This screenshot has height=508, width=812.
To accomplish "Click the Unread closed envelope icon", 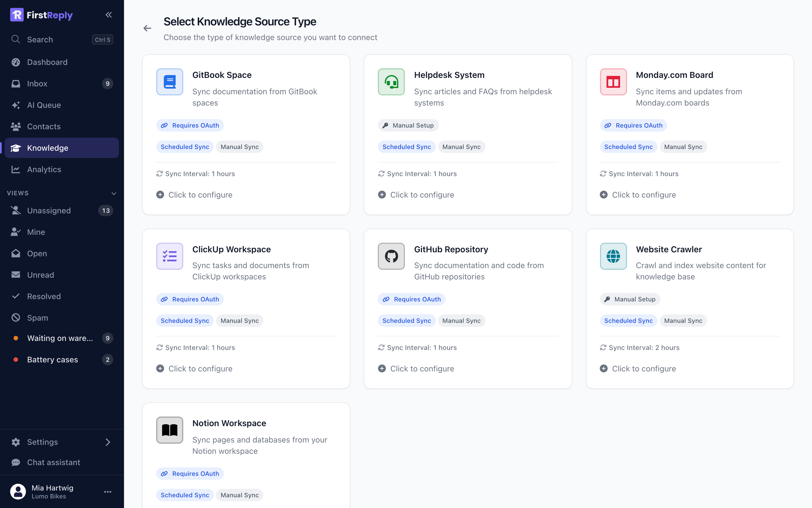I will 16,275.
